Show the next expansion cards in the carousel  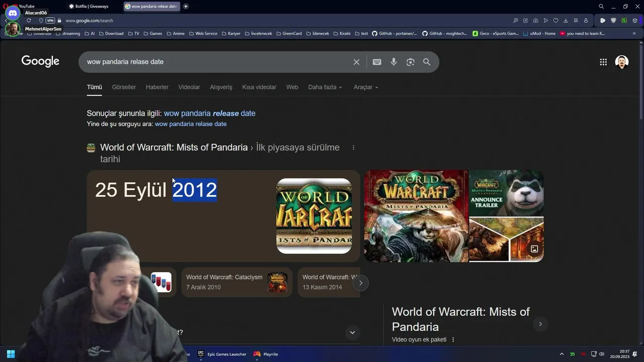361,283
